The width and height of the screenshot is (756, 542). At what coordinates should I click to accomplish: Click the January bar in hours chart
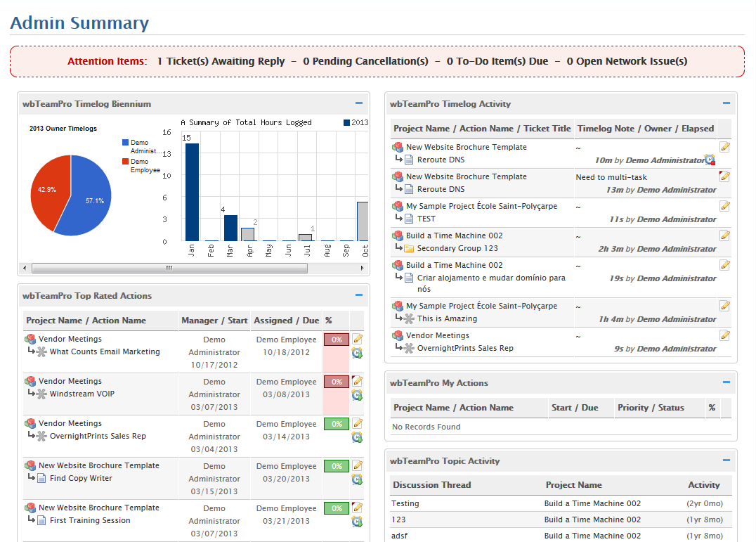[192, 192]
